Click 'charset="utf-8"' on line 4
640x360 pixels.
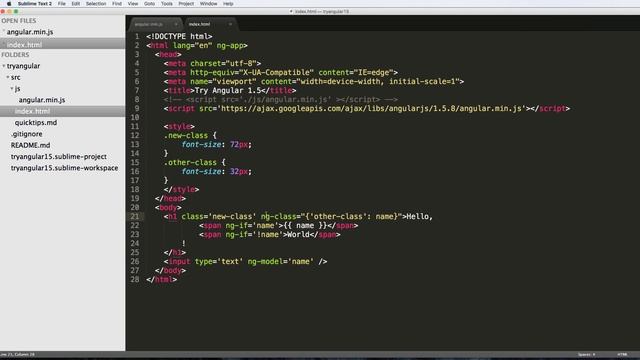click(223, 64)
